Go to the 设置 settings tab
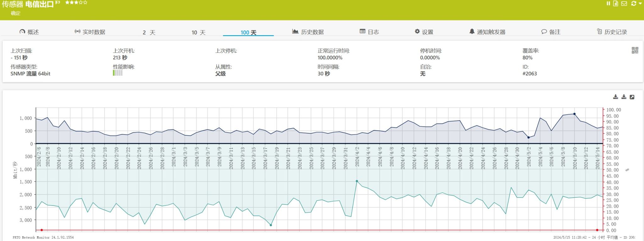The height and width of the screenshot is (241, 644). coord(424,32)
